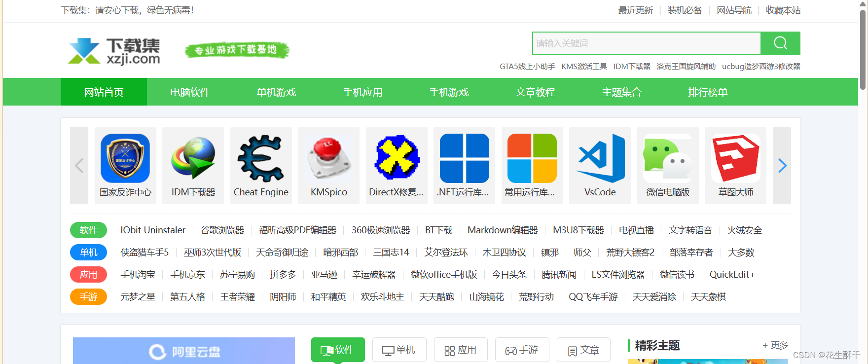Open 手机应用 navigation tab
868x364 pixels.
click(x=362, y=92)
